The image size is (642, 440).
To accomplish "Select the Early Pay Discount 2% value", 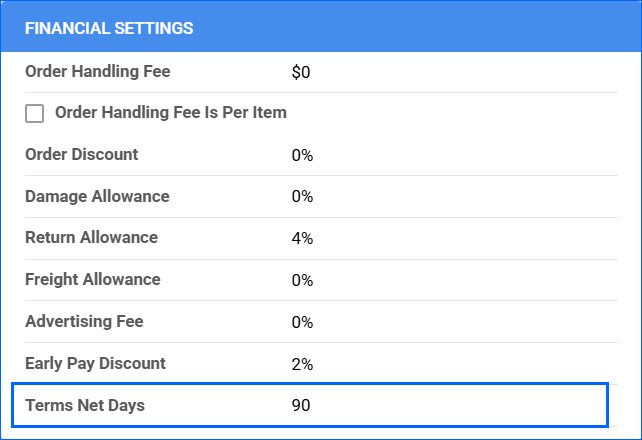I will pos(302,365).
